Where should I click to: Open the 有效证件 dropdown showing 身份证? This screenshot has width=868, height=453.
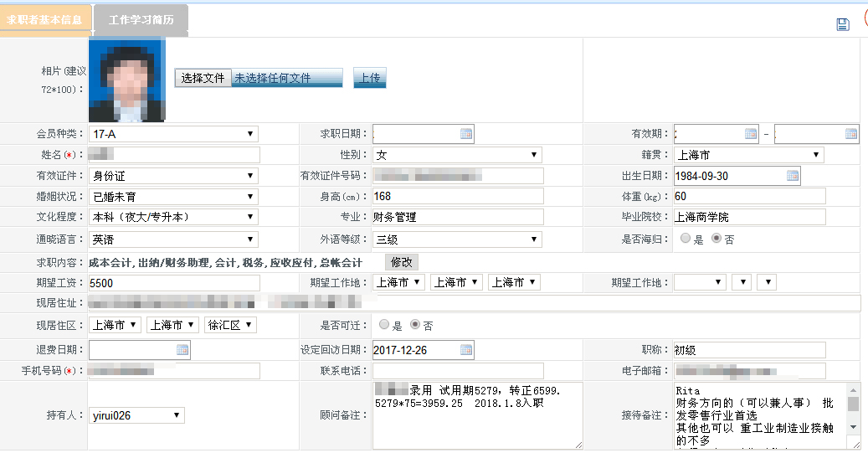click(x=173, y=176)
